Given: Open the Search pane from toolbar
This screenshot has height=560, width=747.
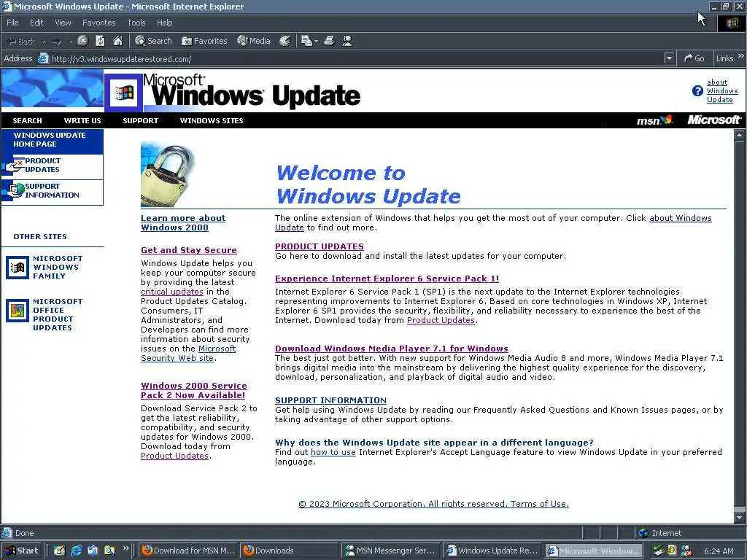Looking at the screenshot, I should pyautogui.click(x=153, y=41).
